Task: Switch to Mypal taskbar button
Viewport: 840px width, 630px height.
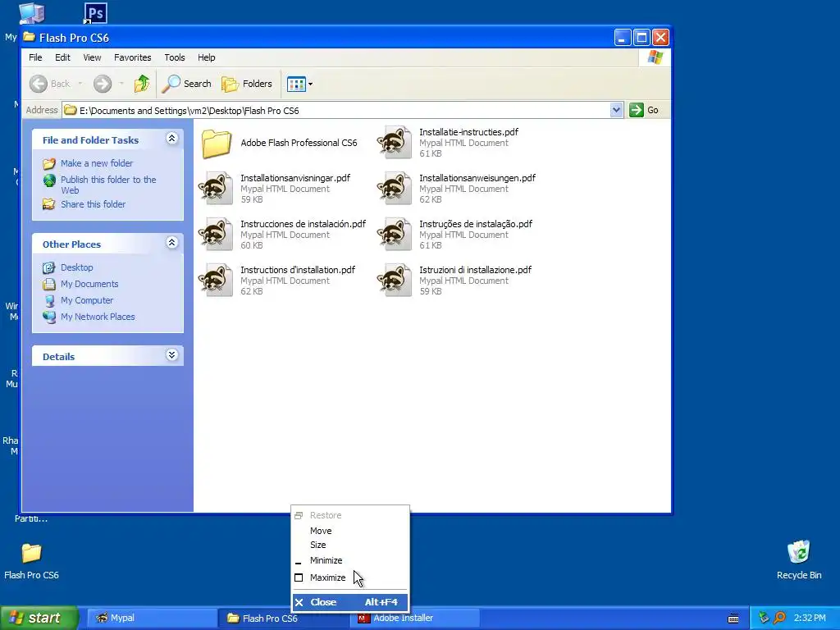Action: click(x=152, y=618)
